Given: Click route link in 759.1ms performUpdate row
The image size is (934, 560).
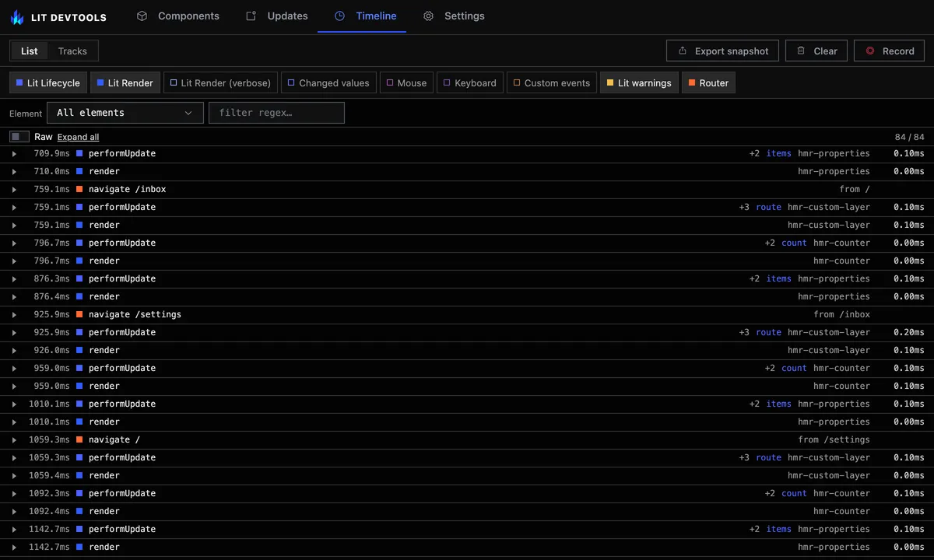Looking at the screenshot, I should coord(768,207).
